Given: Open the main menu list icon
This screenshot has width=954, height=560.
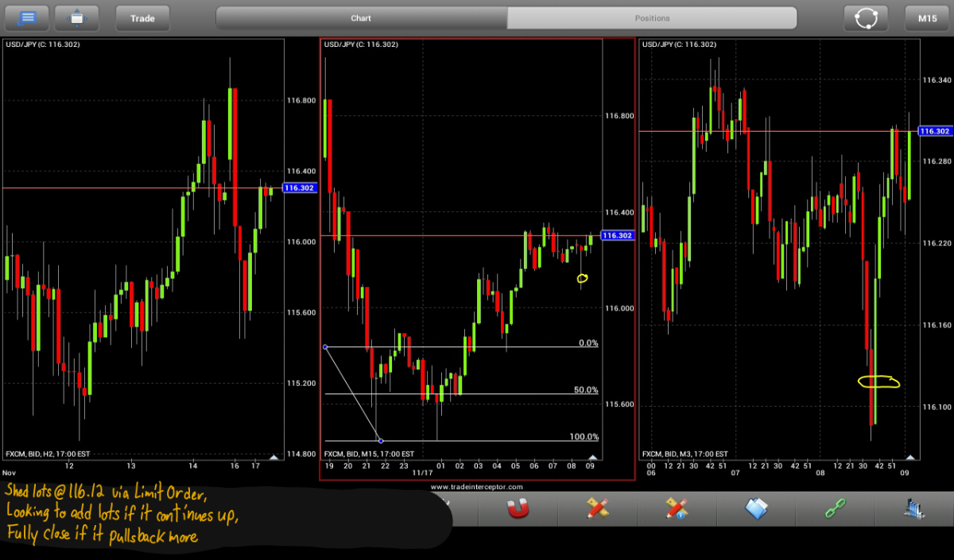Looking at the screenshot, I should [28, 17].
